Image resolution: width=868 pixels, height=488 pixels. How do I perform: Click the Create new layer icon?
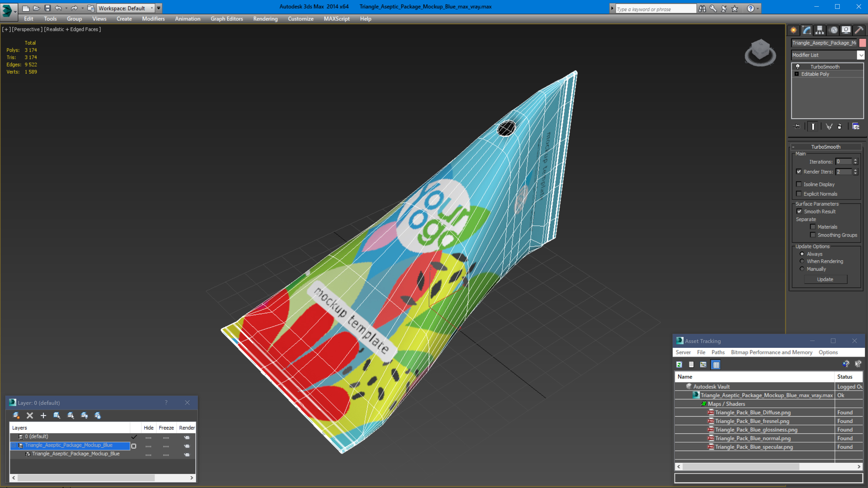coord(16,415)
